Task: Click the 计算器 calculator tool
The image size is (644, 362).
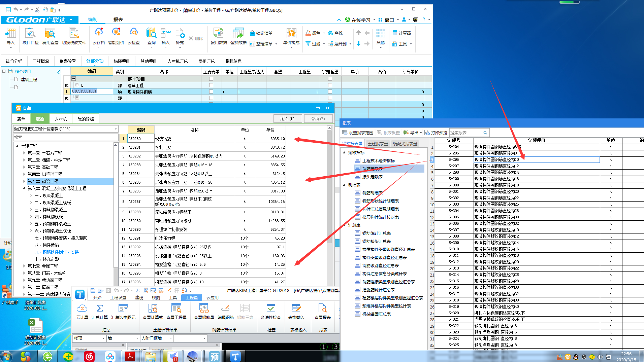Action: 402,33
